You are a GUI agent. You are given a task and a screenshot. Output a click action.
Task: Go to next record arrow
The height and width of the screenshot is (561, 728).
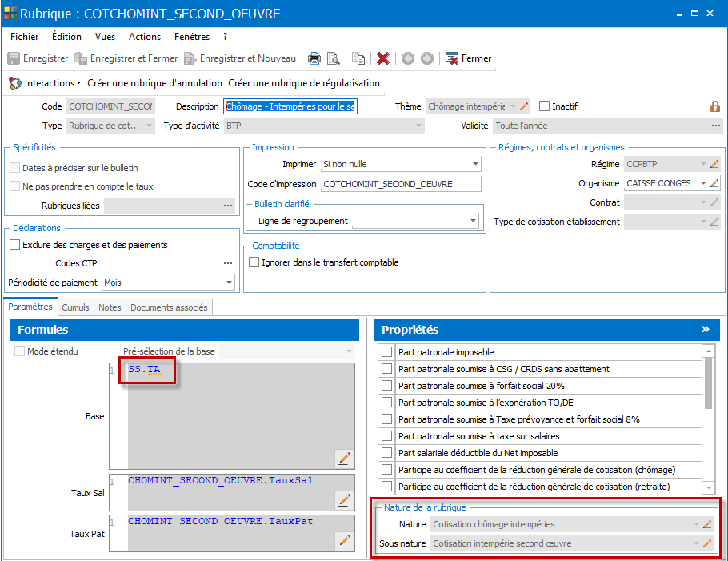click(426, 58)
